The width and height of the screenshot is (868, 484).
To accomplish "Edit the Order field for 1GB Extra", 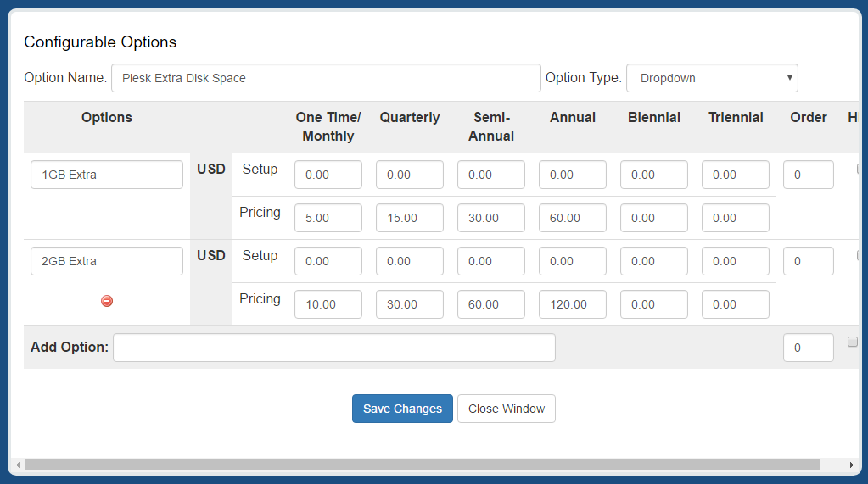I will tap(809, 175).
